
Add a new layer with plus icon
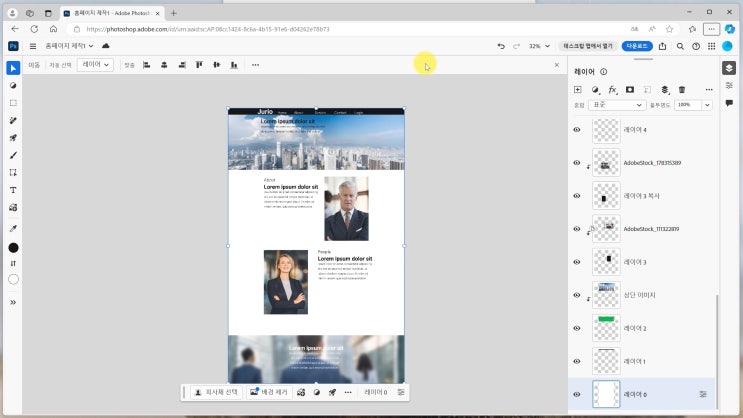coord(577,90)
